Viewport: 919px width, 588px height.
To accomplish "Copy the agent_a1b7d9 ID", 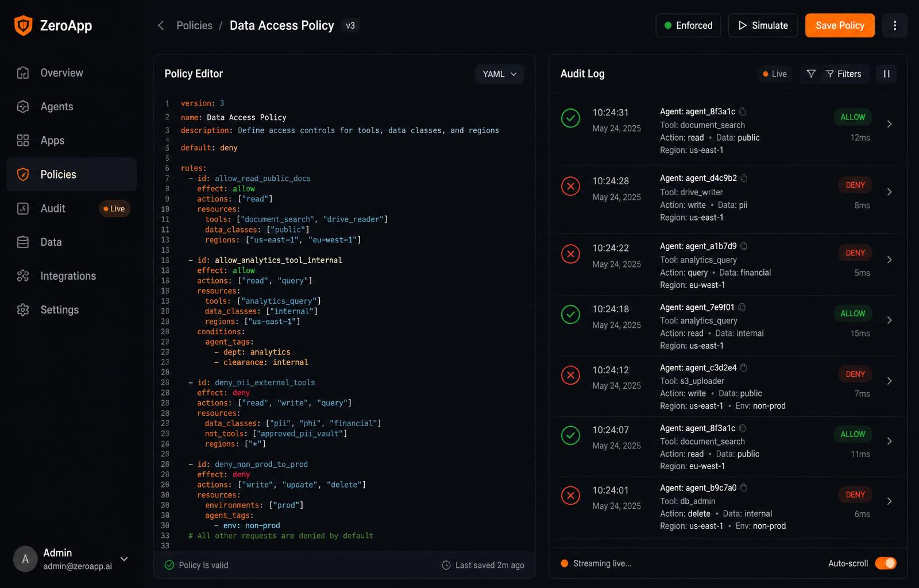I will (744, 246).
